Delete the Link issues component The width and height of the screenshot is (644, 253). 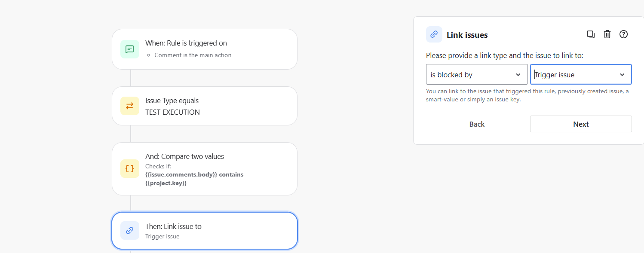coord(607,34)
